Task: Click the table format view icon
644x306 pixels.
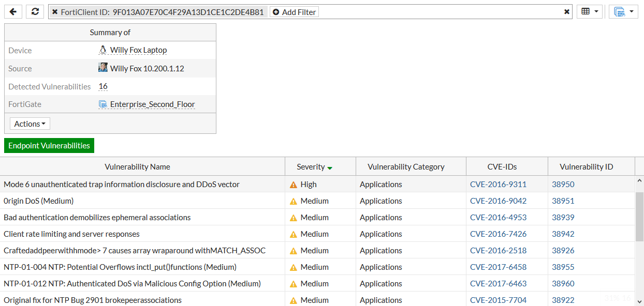Action: pos(587,11)
